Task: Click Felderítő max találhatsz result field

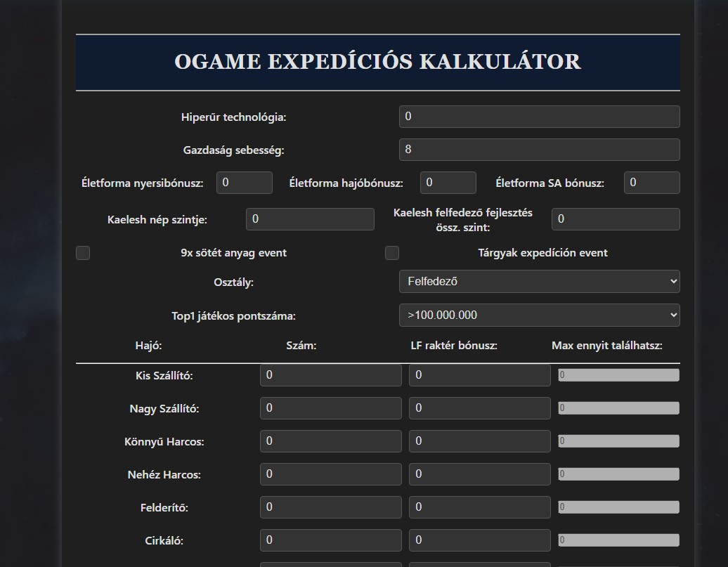Action: click(618, 507)
